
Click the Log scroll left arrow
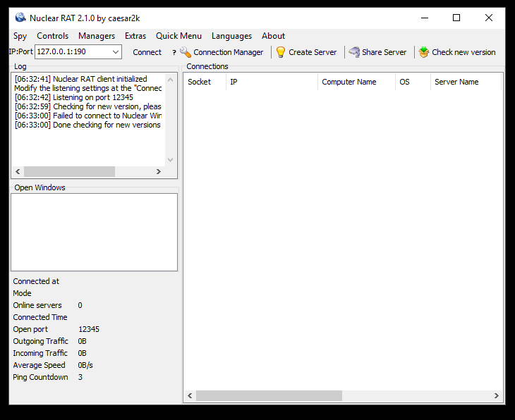[18, 172]
